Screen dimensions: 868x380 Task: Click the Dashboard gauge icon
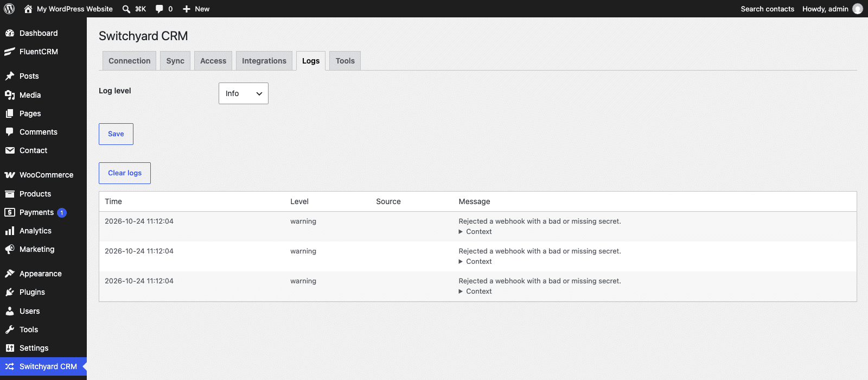(10, 33)
